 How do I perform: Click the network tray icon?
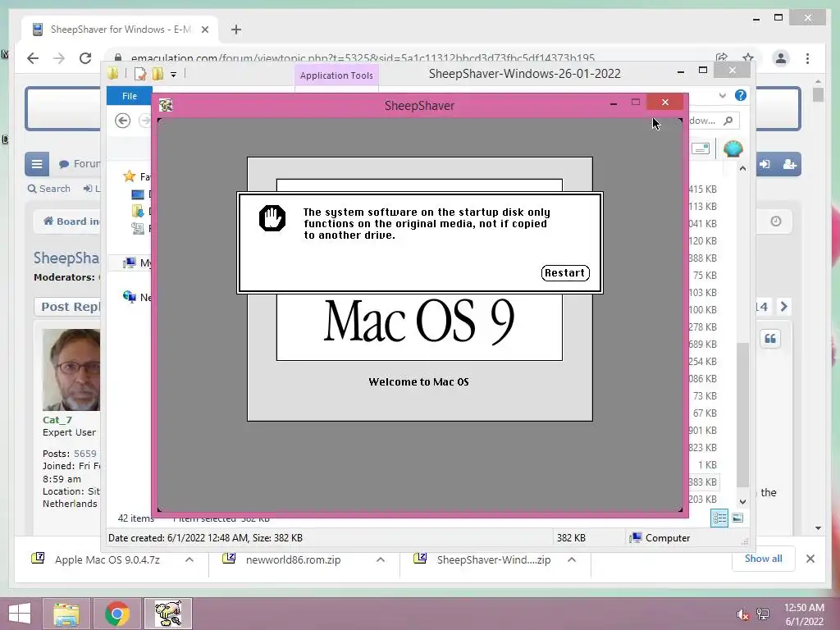click(763, 614)
